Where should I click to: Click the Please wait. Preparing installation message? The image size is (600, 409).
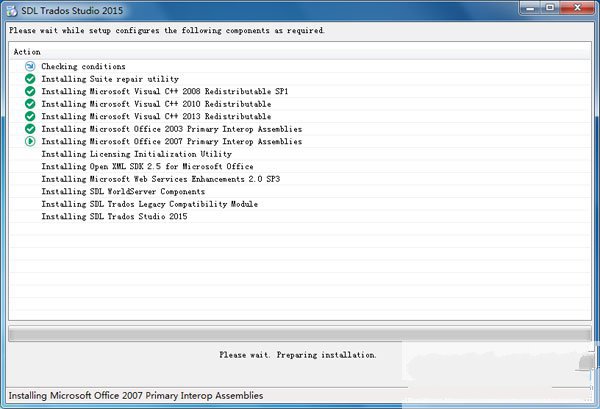(x=298, y=355)
